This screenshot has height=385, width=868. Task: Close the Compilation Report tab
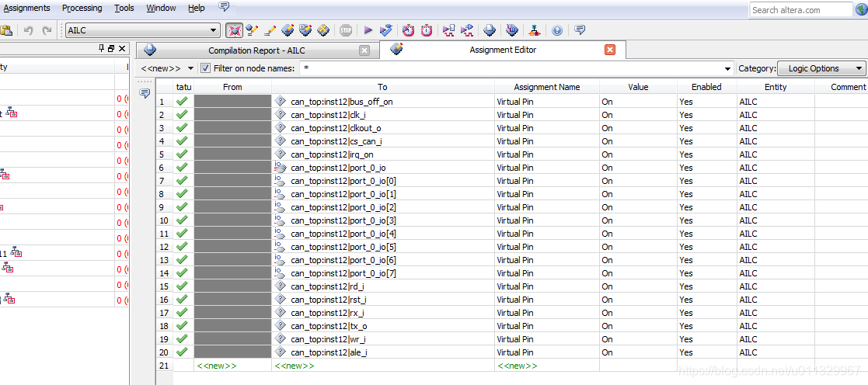coord(364,50)
